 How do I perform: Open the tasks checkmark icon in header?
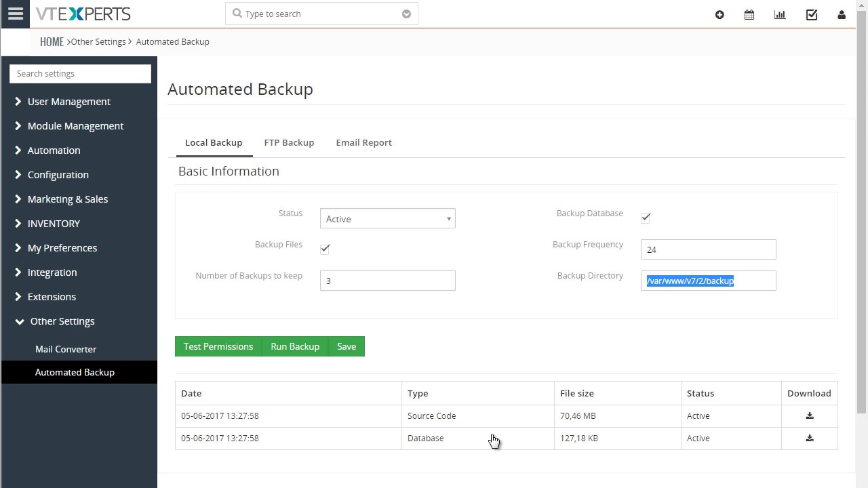(x=811, y=14)
